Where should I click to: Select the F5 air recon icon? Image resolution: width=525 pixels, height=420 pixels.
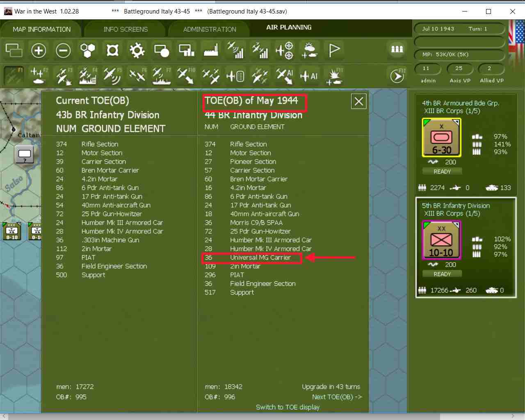point(112,76)
